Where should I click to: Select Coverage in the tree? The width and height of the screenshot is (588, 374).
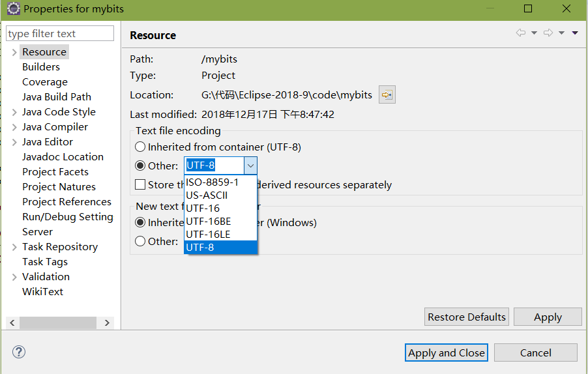pos(45,81)
